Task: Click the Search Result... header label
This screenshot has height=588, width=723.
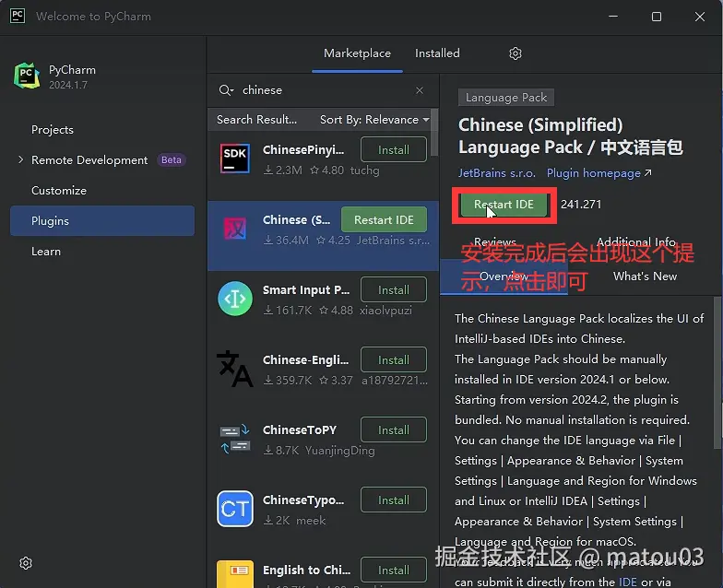Action: coord(256,120)
